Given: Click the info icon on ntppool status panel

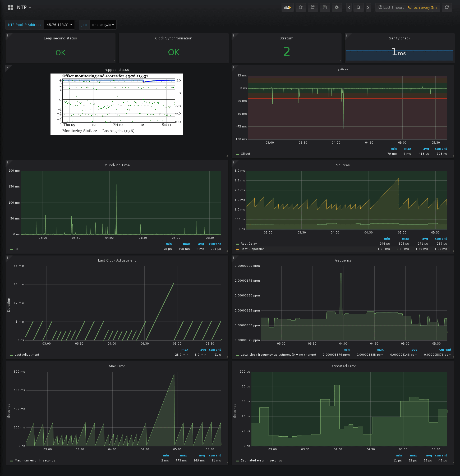Looking at the screenshot, I should [7, 67].
